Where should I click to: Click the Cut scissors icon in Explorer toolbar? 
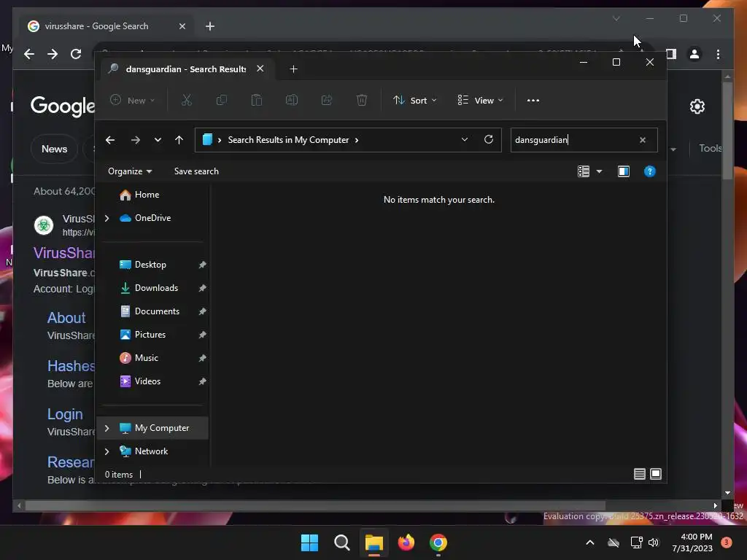[186, 101]
